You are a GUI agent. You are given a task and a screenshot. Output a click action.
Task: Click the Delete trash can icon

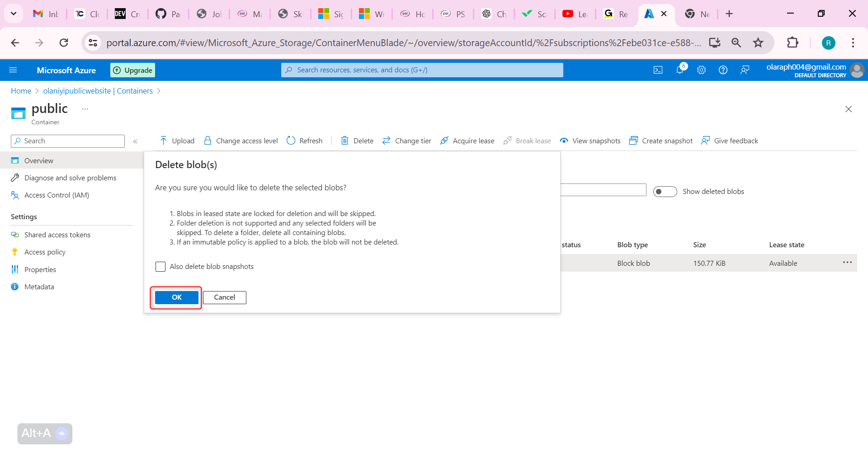(344, 141)
